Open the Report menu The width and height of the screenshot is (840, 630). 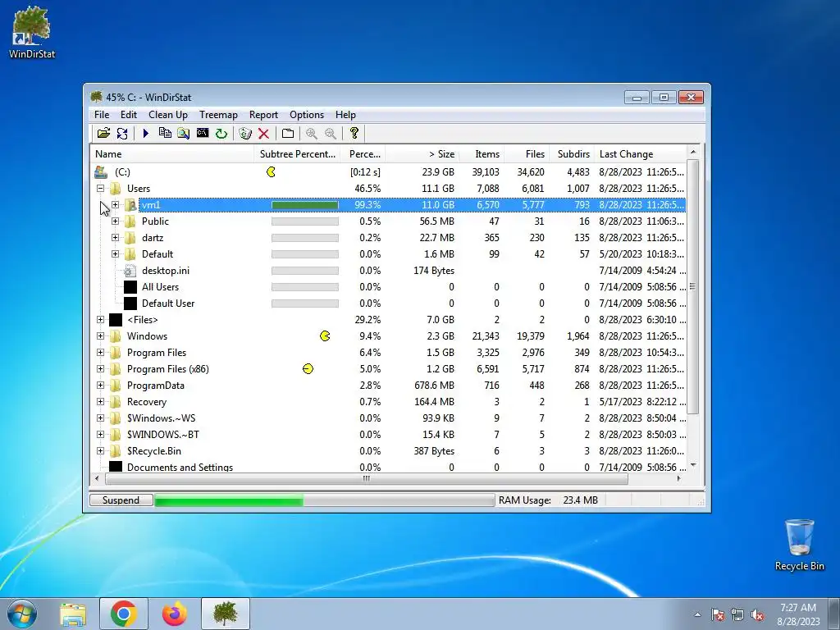pyautogui.click(x=263, y=115)
